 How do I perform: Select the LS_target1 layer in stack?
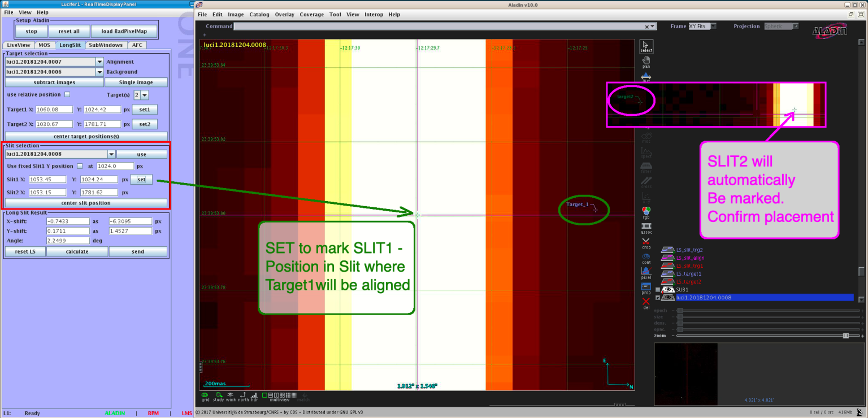click(x=689, y=274)
